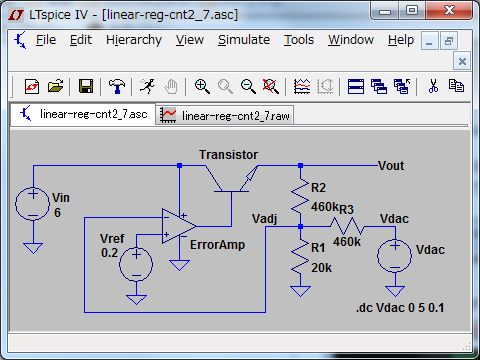
Task: Restore the inner document window
Action: tap(448, 41)
